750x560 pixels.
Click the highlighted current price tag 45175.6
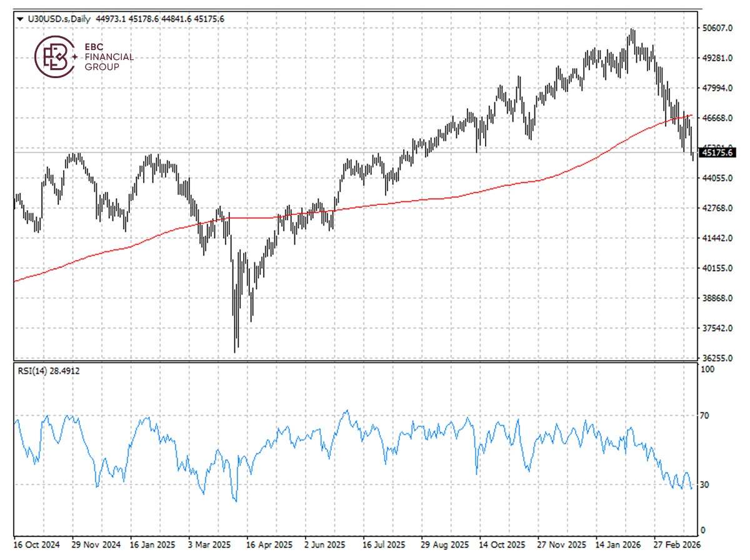click(717, 151)
